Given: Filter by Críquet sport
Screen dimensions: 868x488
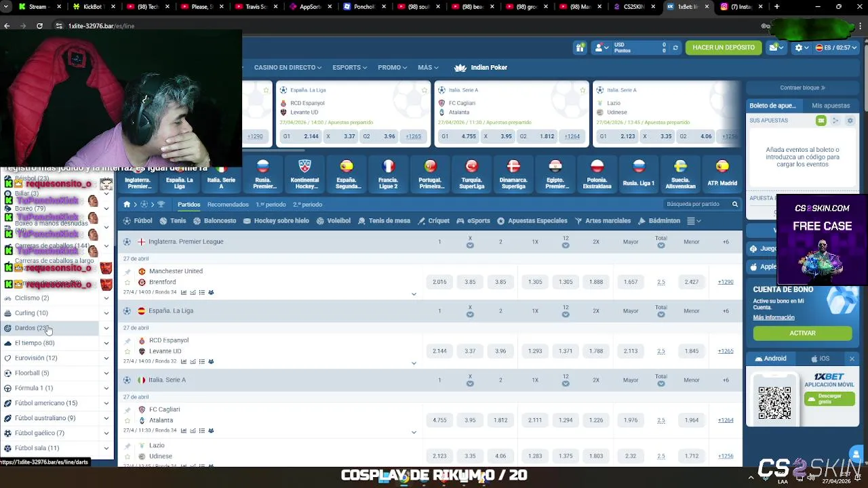Looking at the screenshot, I should 434,221.
